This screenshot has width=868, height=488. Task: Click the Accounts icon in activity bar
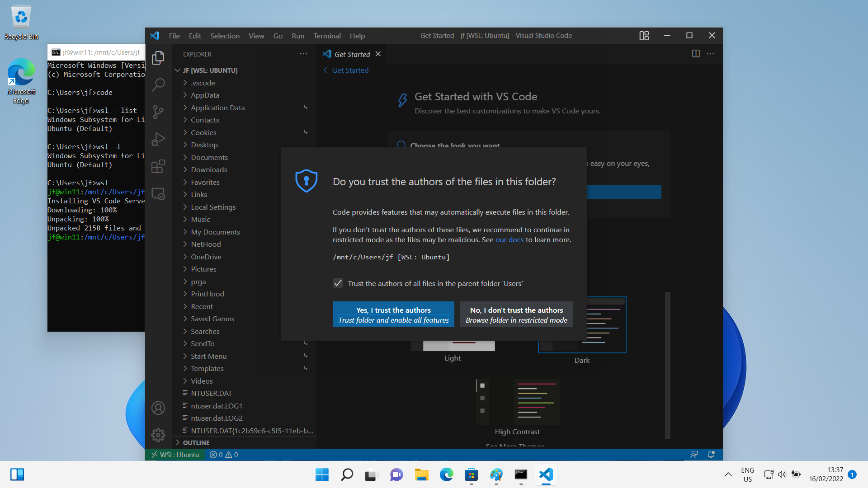click(158, 408)
